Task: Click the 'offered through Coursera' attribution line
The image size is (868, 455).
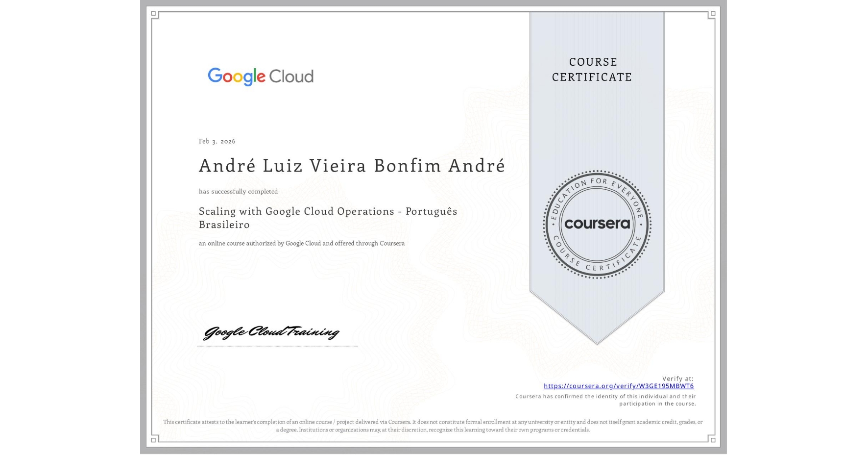Action: click(302, 243)
